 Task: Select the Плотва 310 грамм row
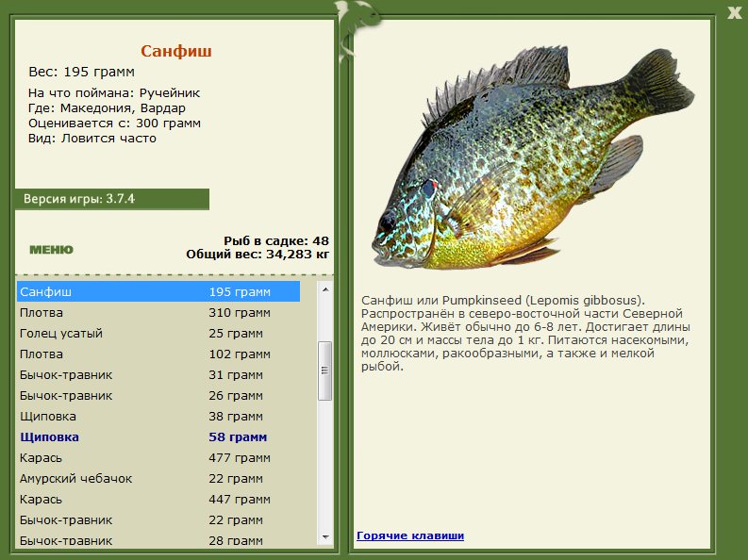coord(158,313)
